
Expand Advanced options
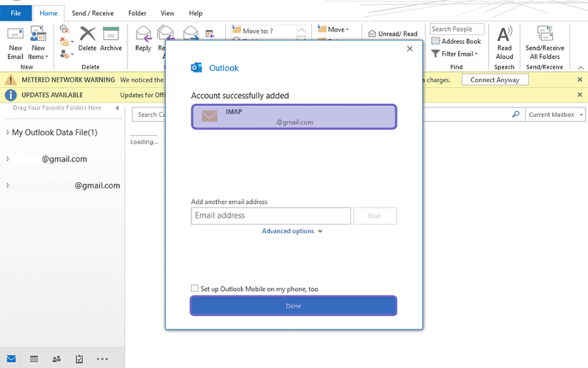292,231
